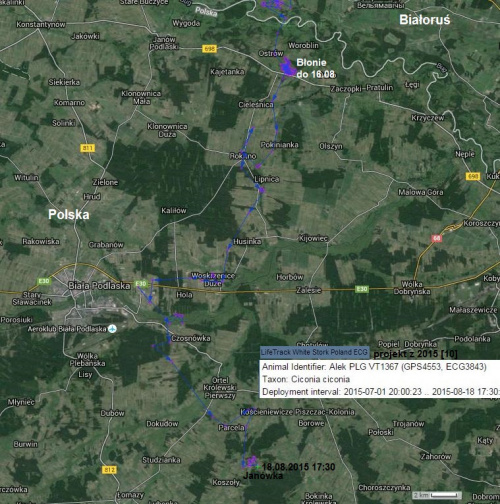Screen dimensions: 500x504
Task: Click the Deployment interval text in popup
Action: (x=381, y=392)
